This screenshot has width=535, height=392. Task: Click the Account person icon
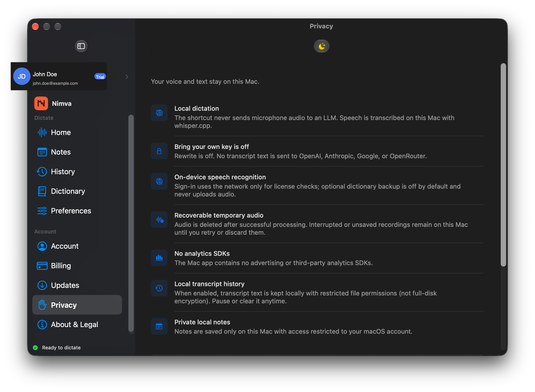click(42, 246)
